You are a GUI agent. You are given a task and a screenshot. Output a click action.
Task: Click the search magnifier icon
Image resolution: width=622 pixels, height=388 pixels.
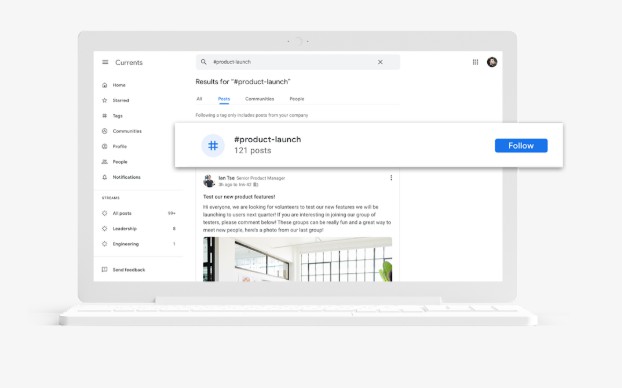pyautogui.click(x=203, y=62)
